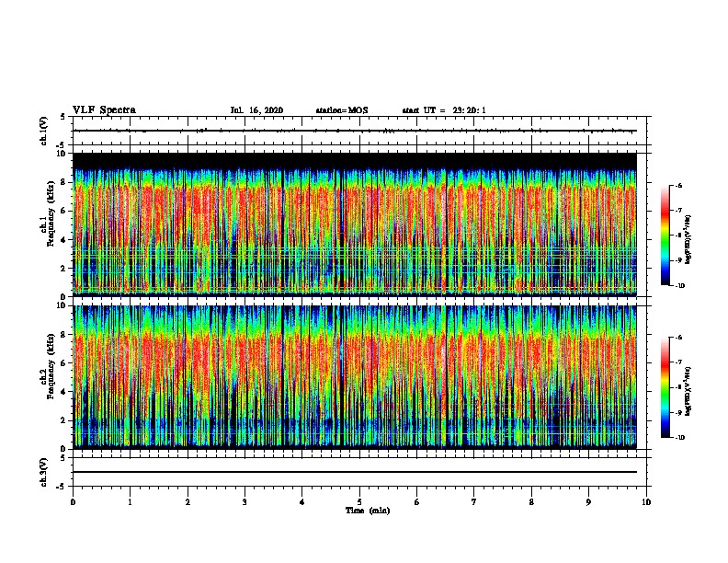This screenshot has width=728, height=563.
Task: Click the ch.1 "Frequency (kHz)" axis label
Action: click(x=51, y=213)
